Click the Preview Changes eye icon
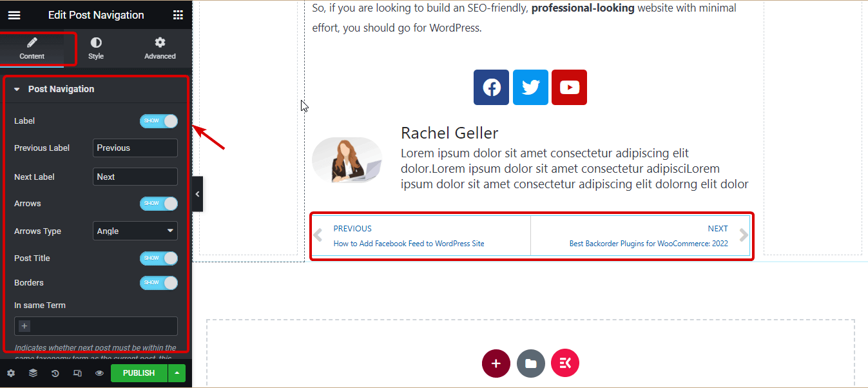Viewport: 868px width, 388px height. click(x=99, y=373)
